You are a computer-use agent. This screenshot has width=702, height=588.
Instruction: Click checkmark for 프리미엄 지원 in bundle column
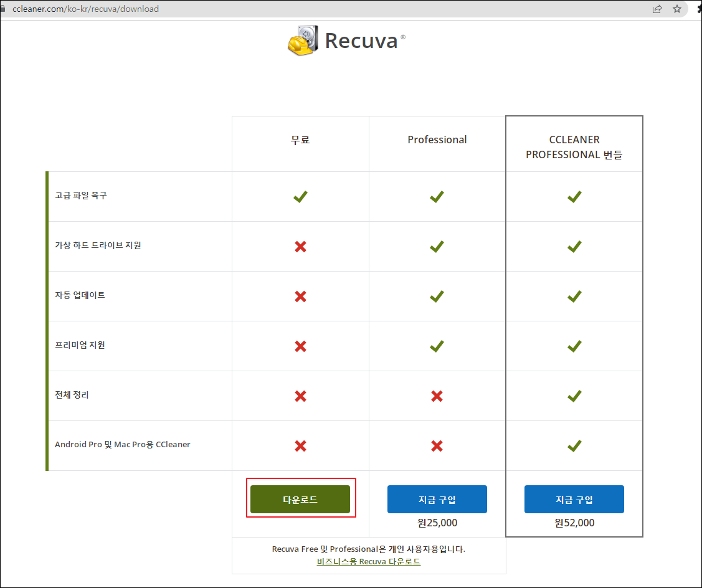point(574,346)
